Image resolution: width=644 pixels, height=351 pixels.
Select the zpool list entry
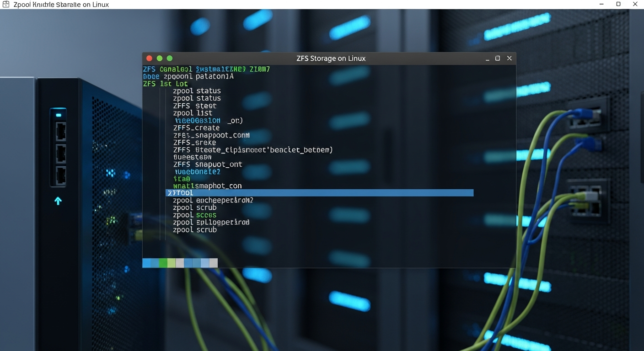[193, 113]
